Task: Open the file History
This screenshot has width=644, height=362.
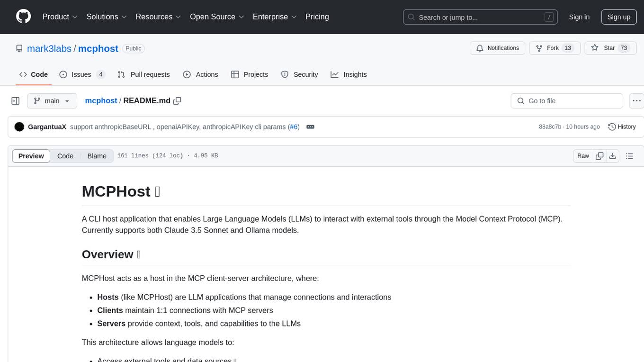Action: (x=622, y=127)
